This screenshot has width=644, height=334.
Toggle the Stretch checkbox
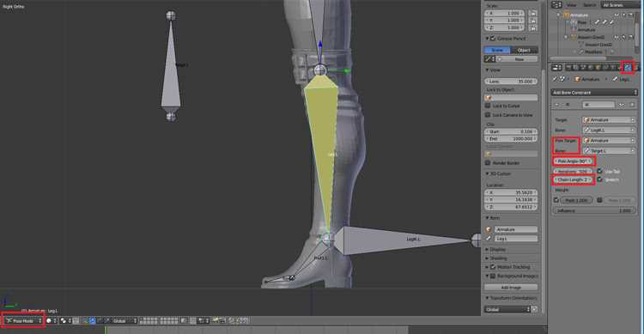599,180
